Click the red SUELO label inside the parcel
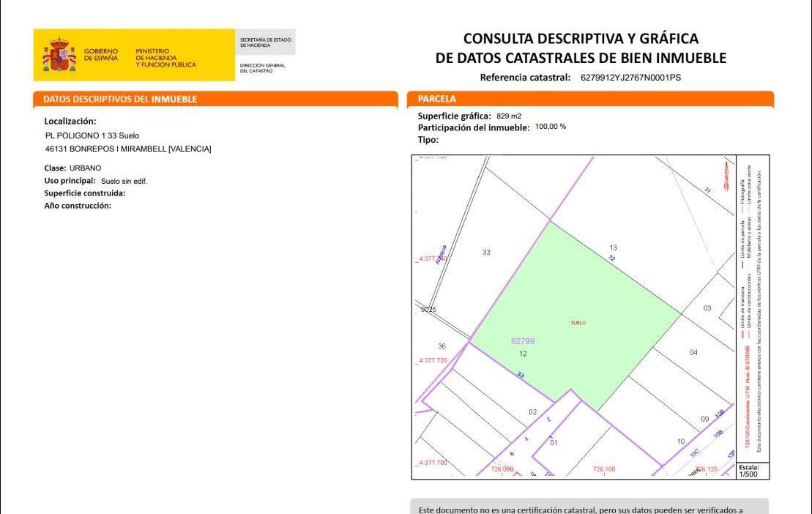 [578, 323]
